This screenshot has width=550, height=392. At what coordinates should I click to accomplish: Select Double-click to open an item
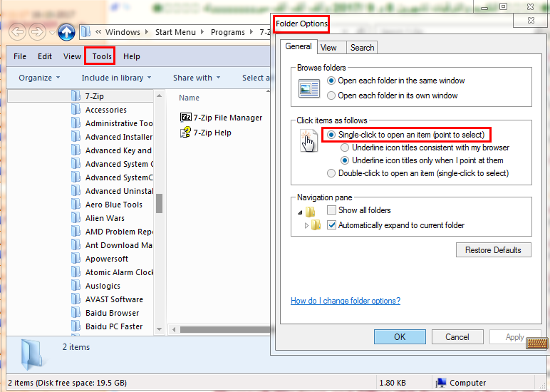point(331,173)
